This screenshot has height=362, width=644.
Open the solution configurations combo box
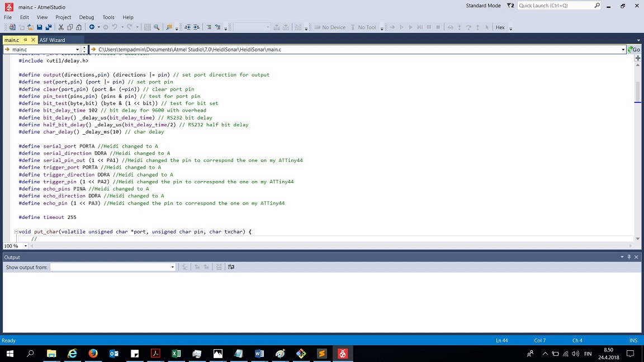tap(252, 27)
